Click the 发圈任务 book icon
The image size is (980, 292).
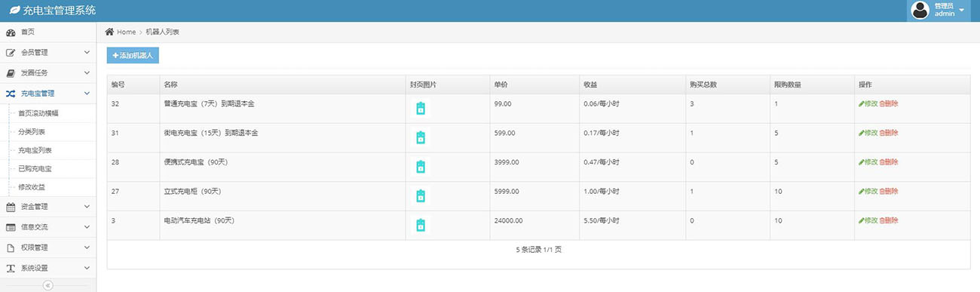pyautogui.click(x=11, y=73)
